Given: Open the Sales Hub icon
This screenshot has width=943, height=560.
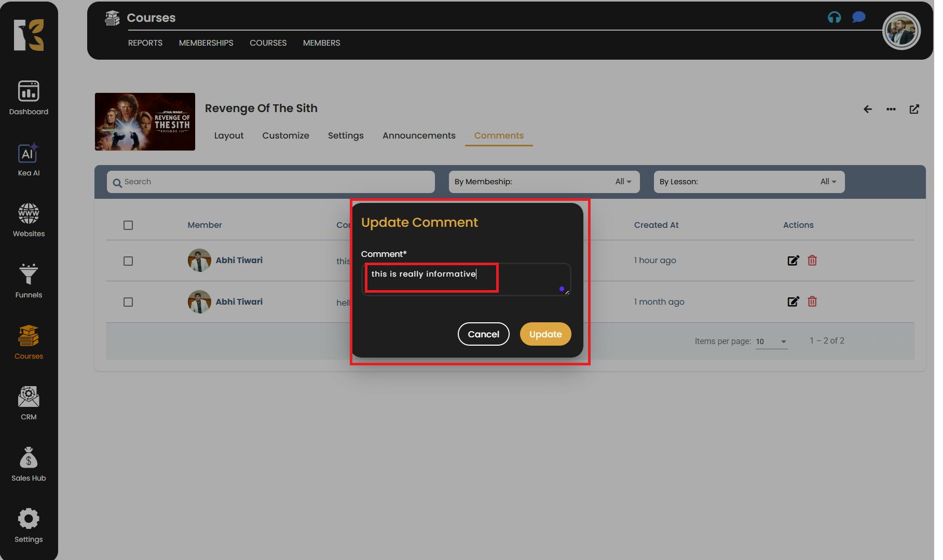Looking at the screenshot, I should pyautogui.click(x=29, y=464).
